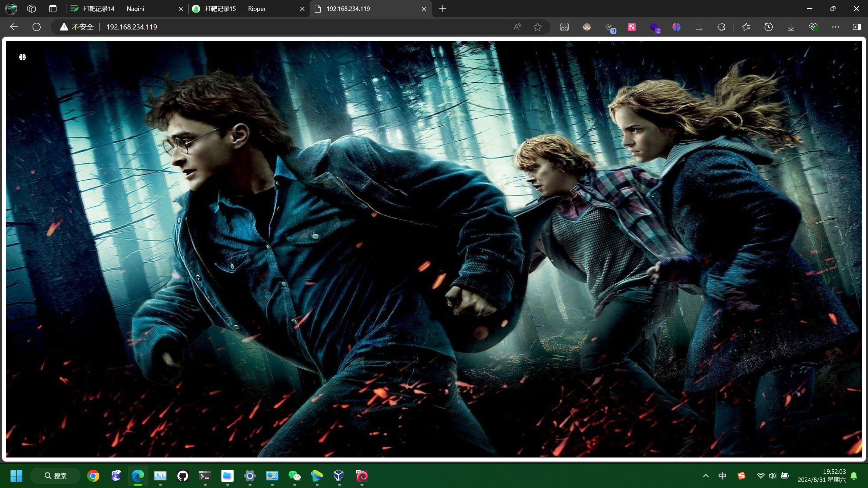Open the Terminal from the taskbar
The height and width of the screenshot is (488, 868).
point(205,476)
